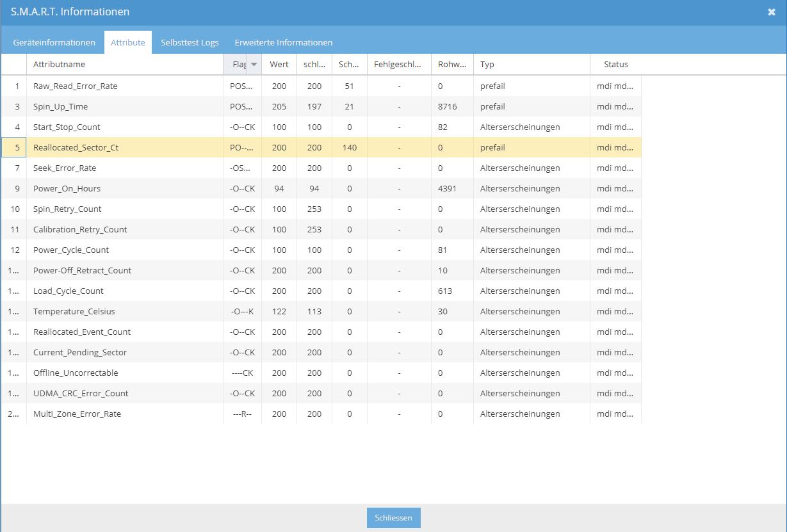Click threshold value 140 in Reallocated_Sector_Ct row
The height and width of the screenshot is (532, 787).
[x=349, y=147]
